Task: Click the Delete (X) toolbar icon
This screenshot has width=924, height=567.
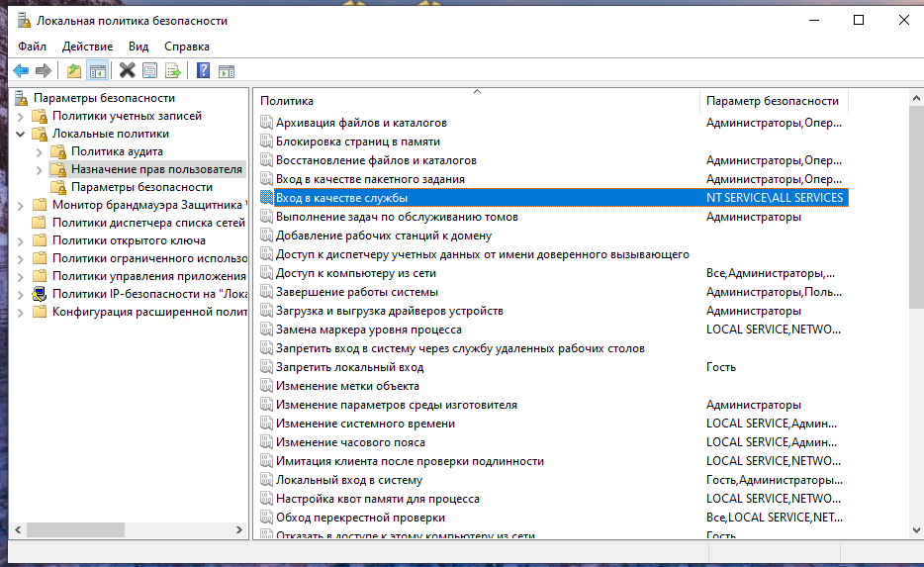Action: [127, 70]
